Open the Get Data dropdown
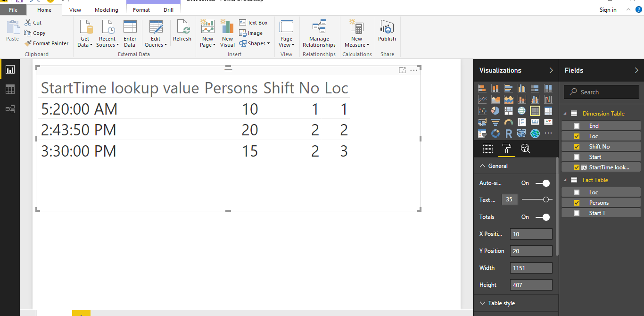644x316 pixels. point(85,34)
